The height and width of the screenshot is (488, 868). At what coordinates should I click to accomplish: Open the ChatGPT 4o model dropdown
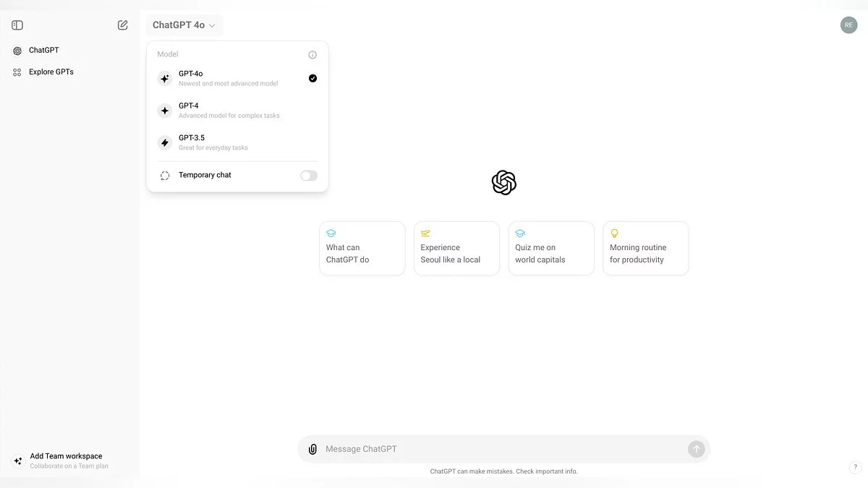[x=184, y=25]
